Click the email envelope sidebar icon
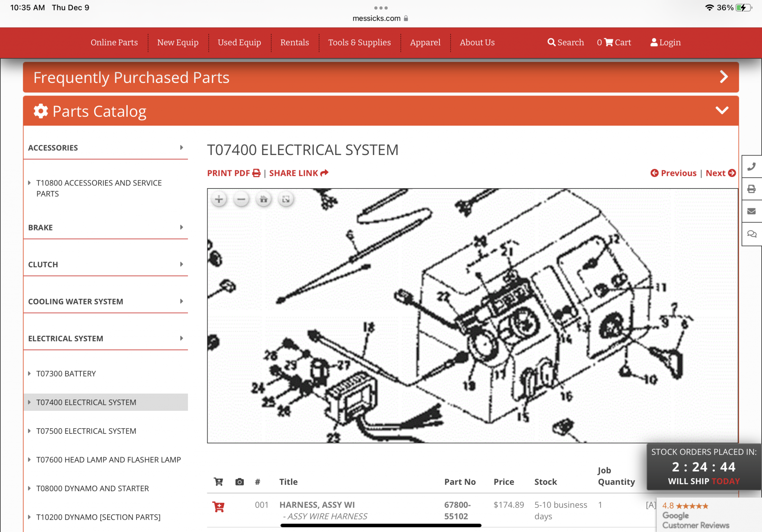Image resolution: width=762 pixels, height=532 pixels. (x=752, y=211)
